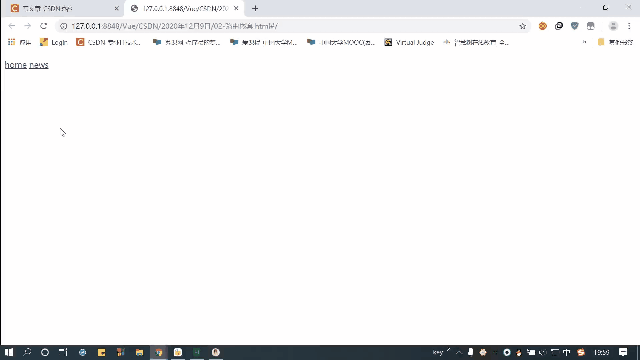Open the black swirl extension icon
Viewport: 640px width, 360px height.
pyautogui.click(x=559, y=26)
